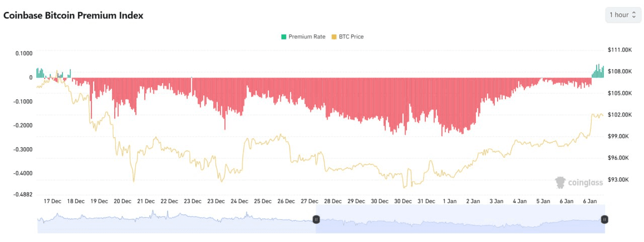The width and height of the screenshot is (644, 242).
Task: Click the 21 Dec date label
Action: pyautogui.click(x=146, y=201)
